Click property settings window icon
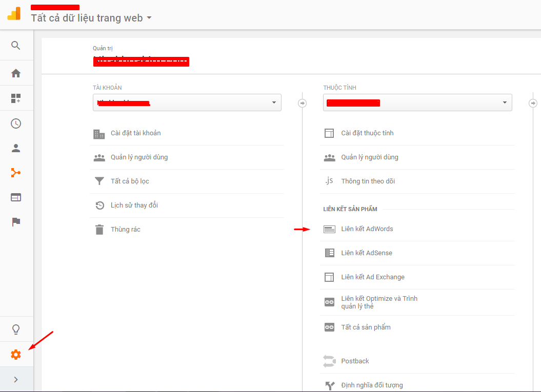541x392 pixels. pyautogui.click(x=329, y=133)
